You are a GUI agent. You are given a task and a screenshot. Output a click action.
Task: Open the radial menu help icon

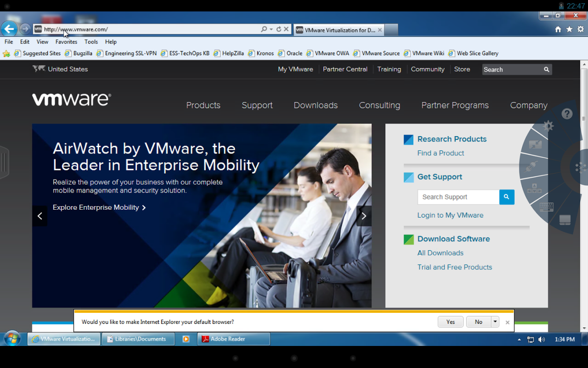click(567, 114)
